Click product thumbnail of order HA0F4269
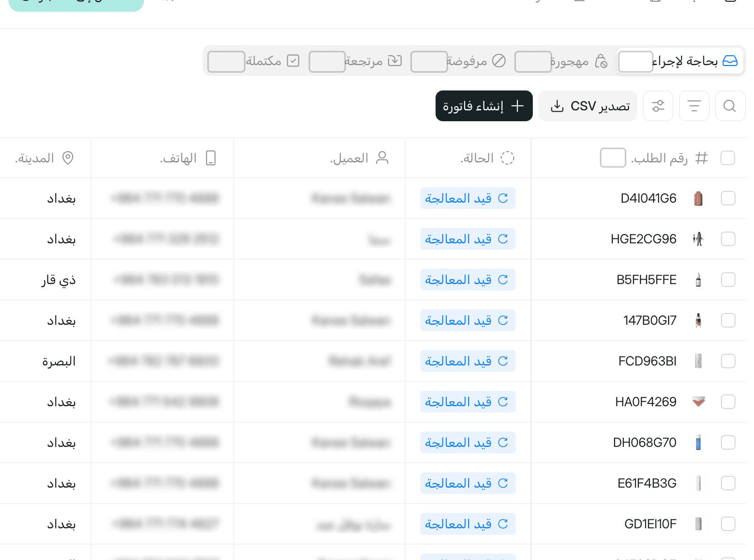754x560 pixels. coord(698,402)
